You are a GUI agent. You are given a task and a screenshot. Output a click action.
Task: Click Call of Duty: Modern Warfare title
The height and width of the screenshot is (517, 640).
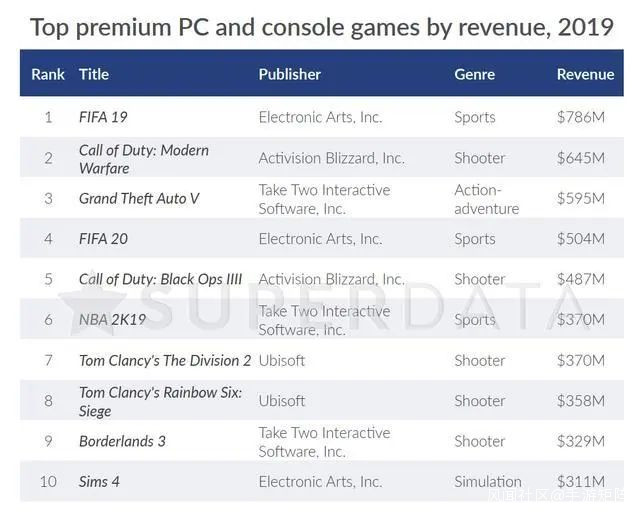point(144,159)
